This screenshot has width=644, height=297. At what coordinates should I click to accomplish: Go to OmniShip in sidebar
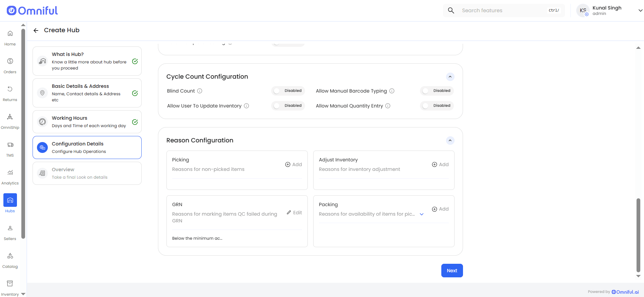coord(10,117)
